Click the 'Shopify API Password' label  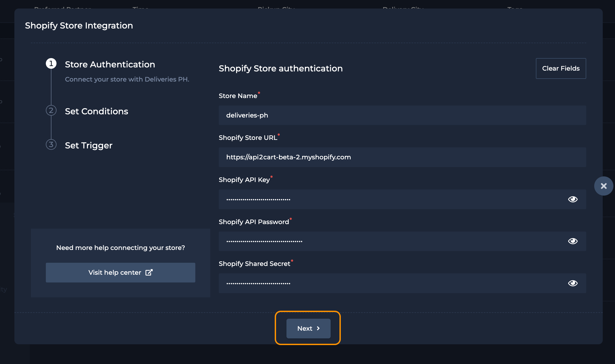coord(254,222)
